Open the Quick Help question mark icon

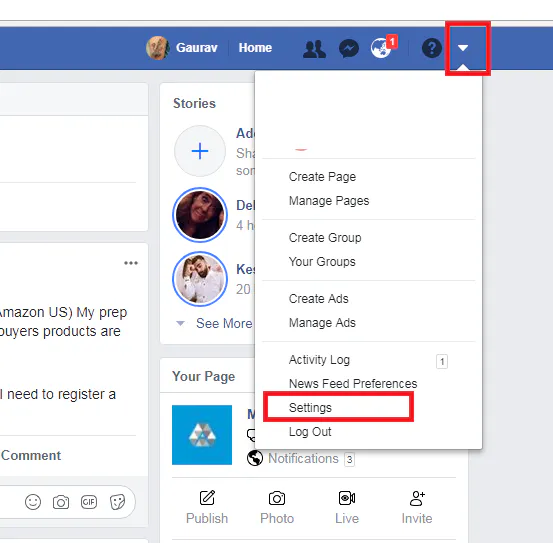click(432, 48)
